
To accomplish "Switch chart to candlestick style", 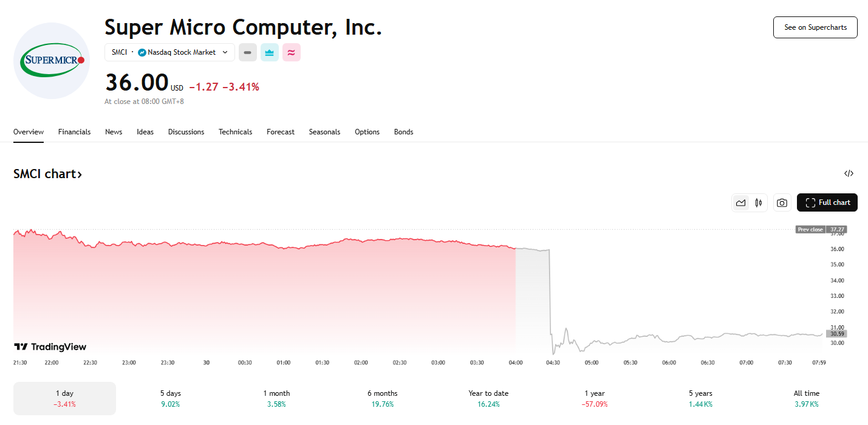I will (758, 202).
